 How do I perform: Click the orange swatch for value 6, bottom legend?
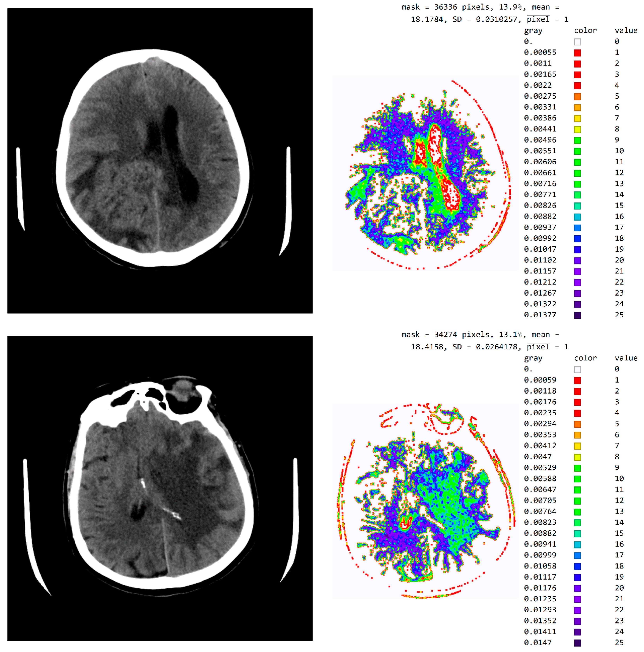pos(577,435)
